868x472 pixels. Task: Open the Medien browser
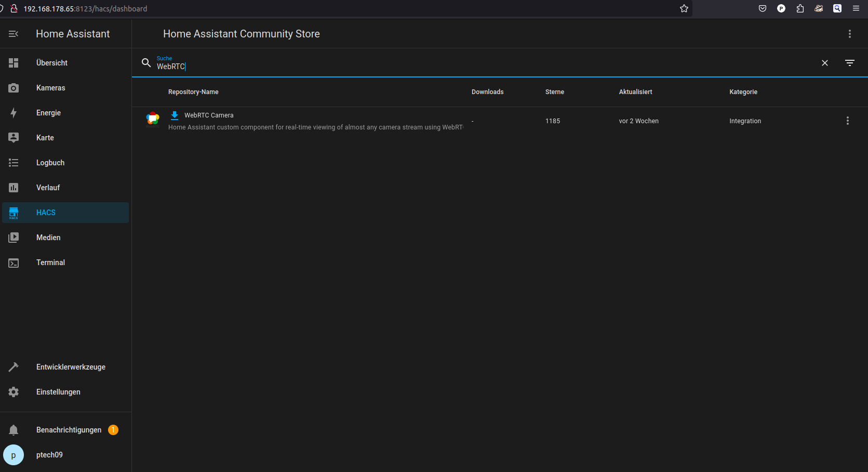coord(48,238)
